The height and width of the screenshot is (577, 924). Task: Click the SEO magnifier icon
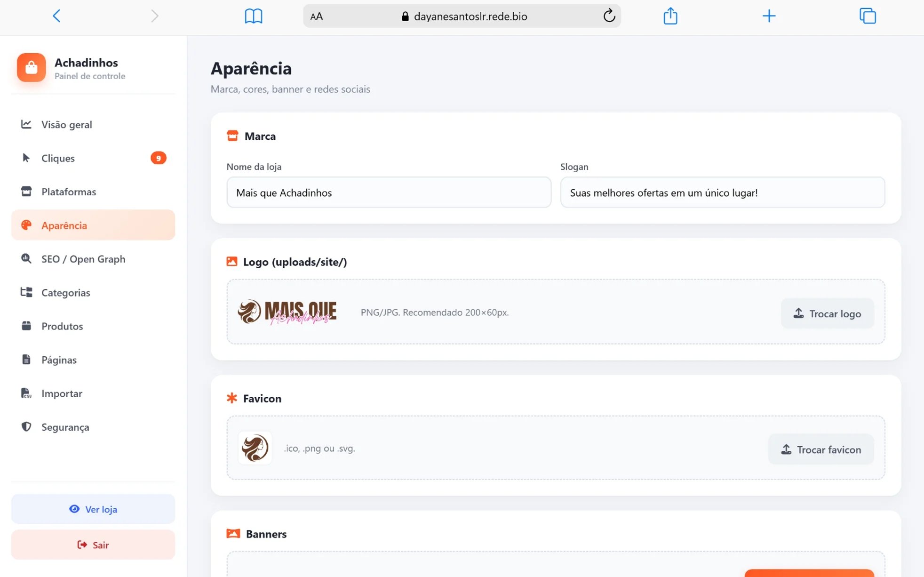point(26,258)
